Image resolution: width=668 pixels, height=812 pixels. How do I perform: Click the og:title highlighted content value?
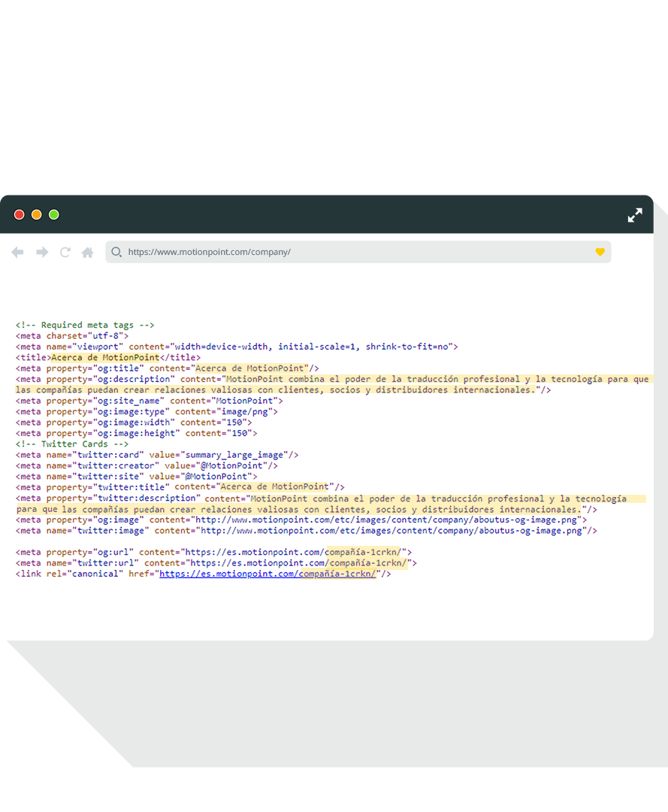(x=252, y=368)
